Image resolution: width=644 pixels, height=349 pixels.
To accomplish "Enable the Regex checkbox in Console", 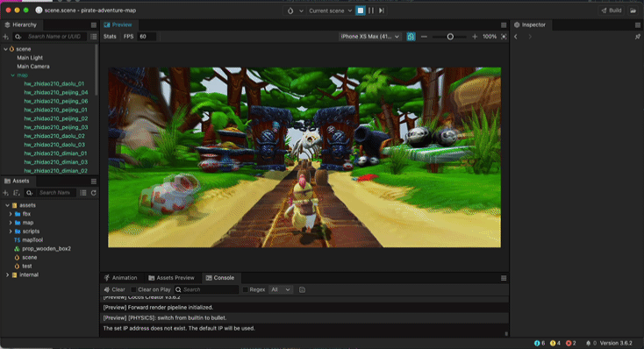I will point(245,289).
